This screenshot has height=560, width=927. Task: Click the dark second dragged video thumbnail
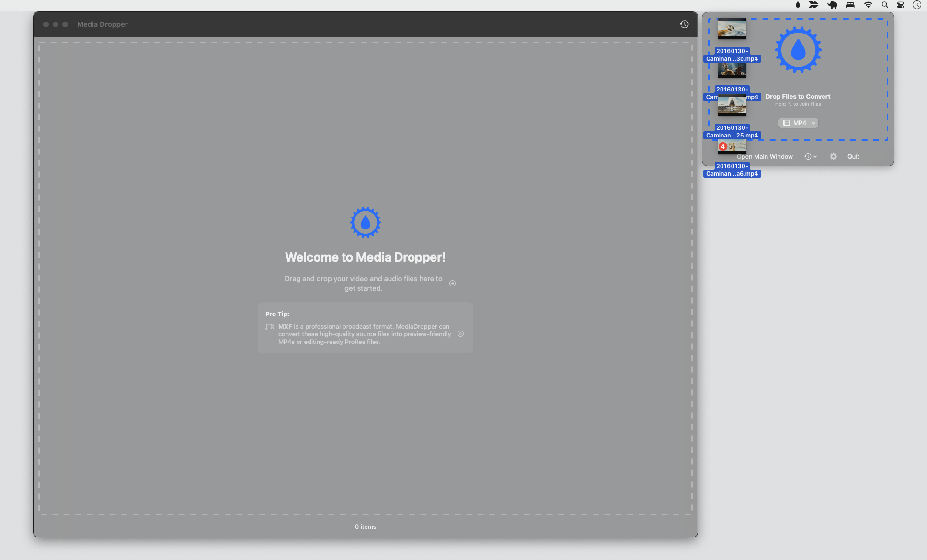tap(732, 70)
